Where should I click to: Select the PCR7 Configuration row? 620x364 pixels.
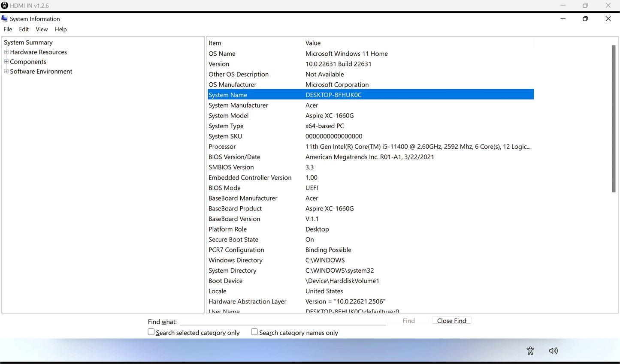(371, 250)
